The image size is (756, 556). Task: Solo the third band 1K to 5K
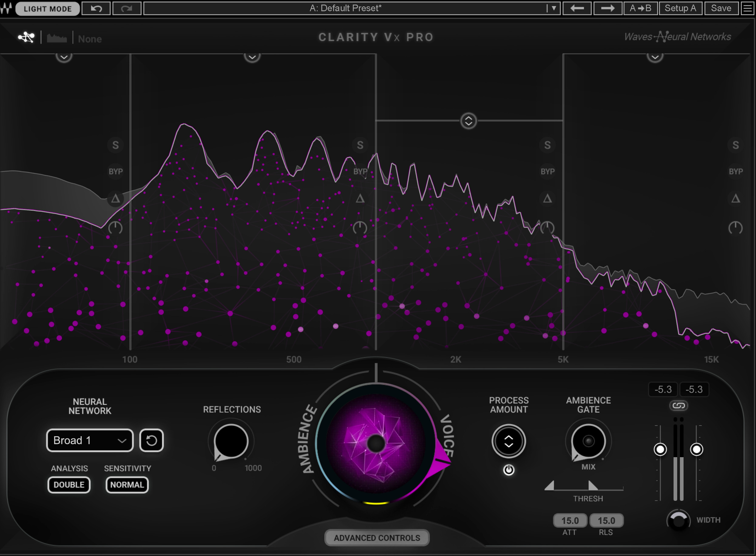547,145
